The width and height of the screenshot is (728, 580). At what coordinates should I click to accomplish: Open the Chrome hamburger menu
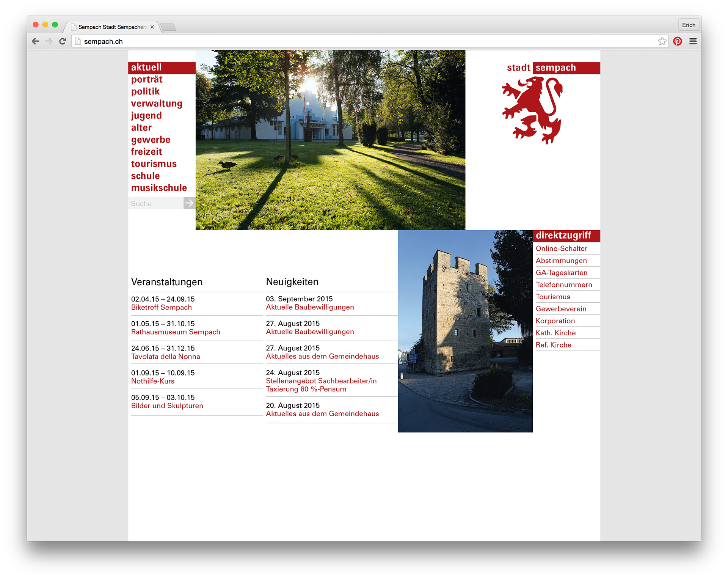coord(693,41)
